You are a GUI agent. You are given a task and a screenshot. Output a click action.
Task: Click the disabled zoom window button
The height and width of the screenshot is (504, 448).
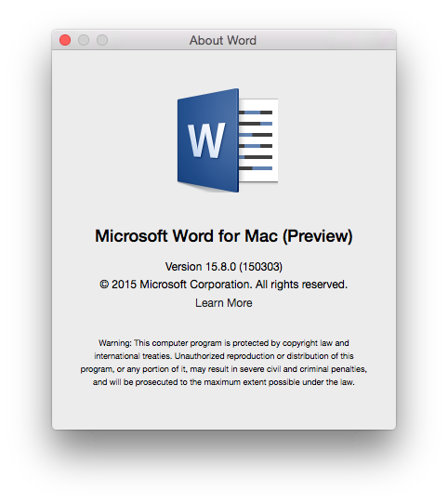point(102,40)
